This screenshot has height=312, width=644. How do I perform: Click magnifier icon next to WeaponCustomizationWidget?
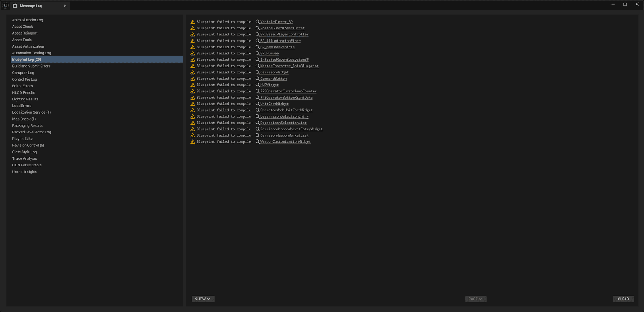click(x=258, y=142)
